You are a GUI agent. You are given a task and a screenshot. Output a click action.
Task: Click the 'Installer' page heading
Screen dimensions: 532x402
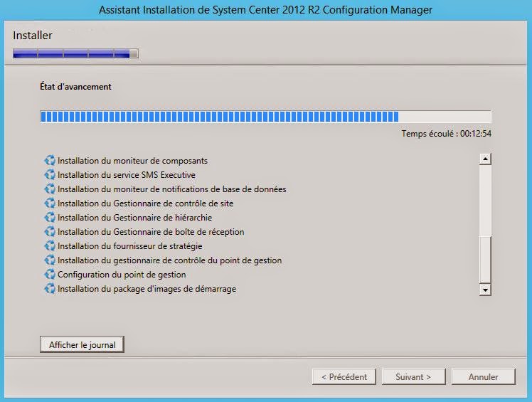[x=33, y=36]
